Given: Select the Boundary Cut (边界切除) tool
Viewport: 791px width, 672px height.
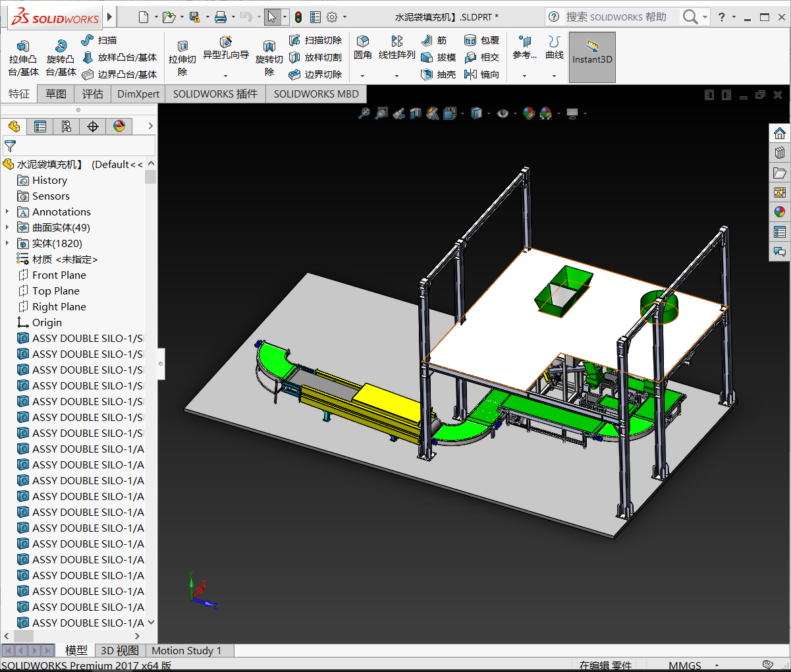Looking at the screenshot, I should [315, 74].
